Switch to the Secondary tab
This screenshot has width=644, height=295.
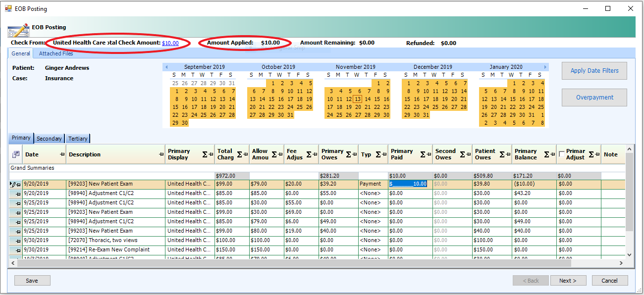pos(49,139)
